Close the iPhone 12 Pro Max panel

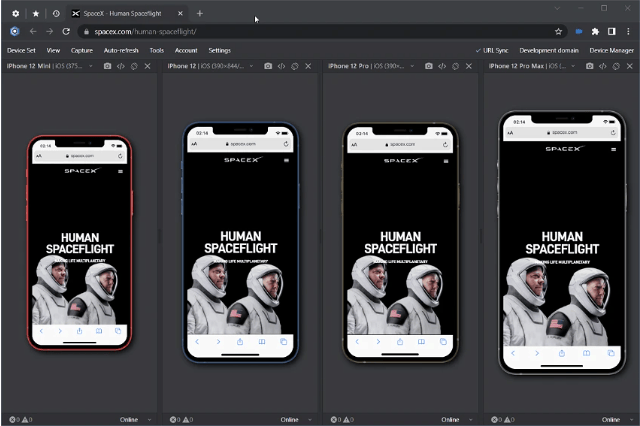click(x=630, y=66)
